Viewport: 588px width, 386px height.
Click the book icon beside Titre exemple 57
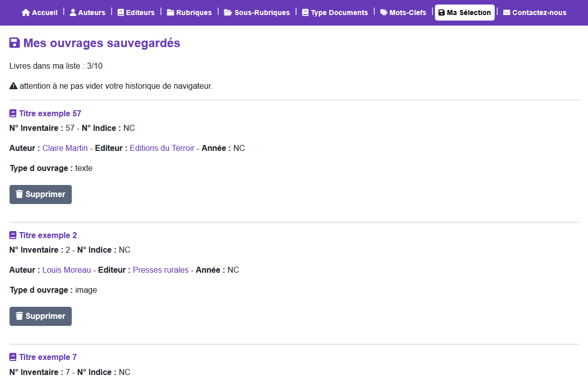pos(14,114)
